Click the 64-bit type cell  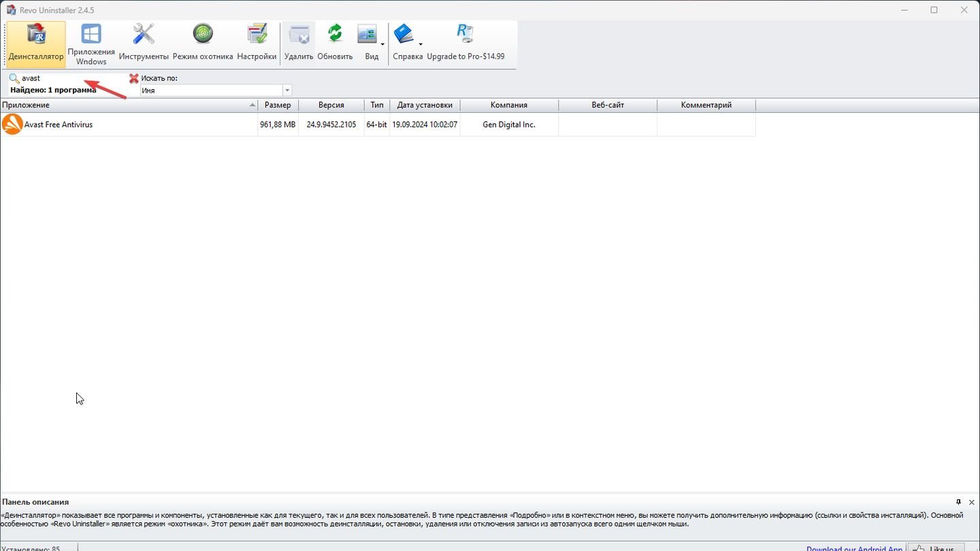pyautogui.click(x=377, y=124)
